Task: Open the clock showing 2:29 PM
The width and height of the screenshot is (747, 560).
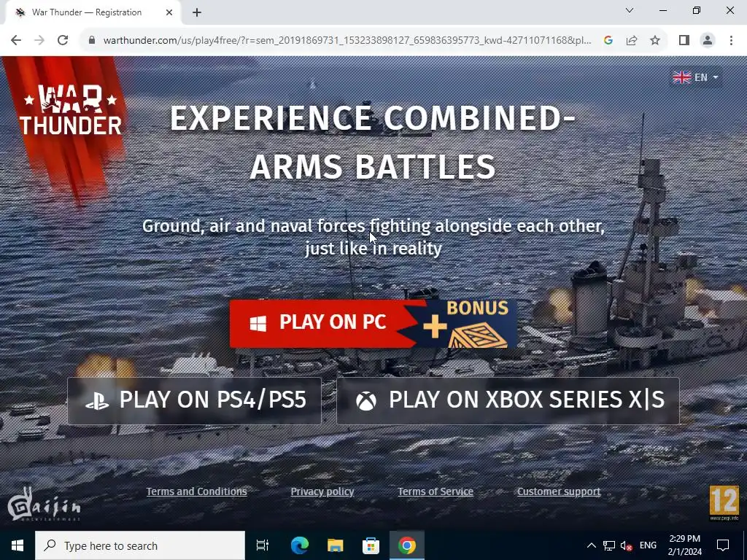Action: (684, 545)
